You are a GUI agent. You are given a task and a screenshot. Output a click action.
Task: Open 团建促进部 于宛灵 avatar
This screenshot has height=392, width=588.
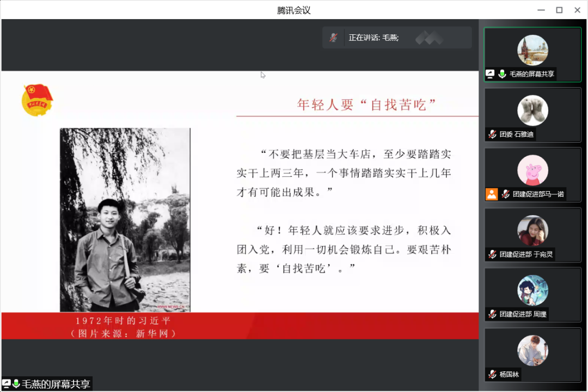[532, 230]
